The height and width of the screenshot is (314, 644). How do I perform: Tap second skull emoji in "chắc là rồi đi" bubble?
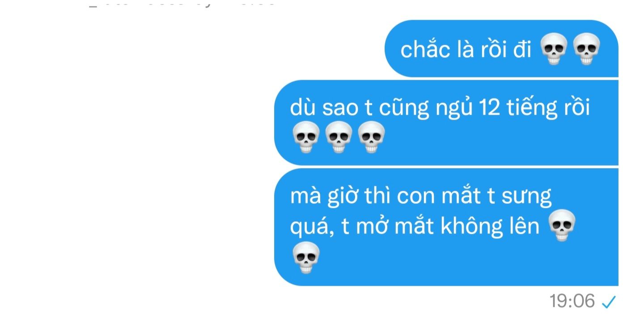point(586,50)
